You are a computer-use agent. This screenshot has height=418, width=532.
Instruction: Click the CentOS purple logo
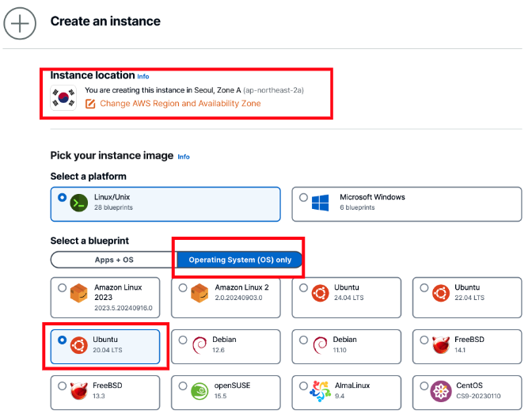[441, 391]
